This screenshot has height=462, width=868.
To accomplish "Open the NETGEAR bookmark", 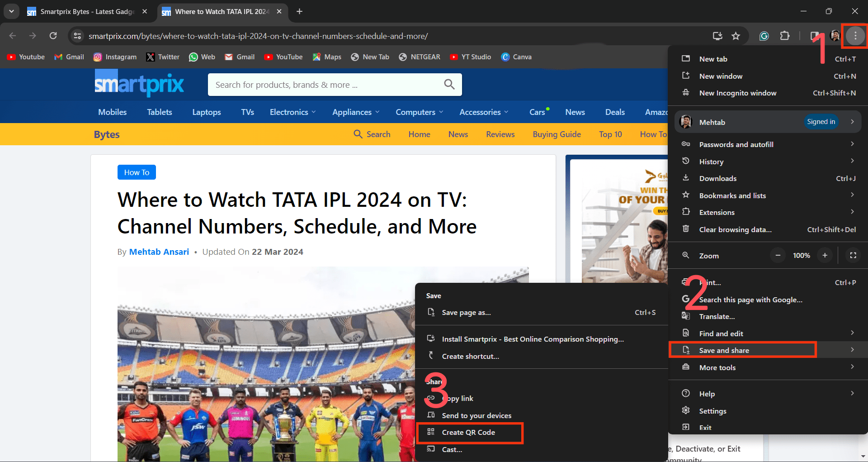I will [420, 57].
